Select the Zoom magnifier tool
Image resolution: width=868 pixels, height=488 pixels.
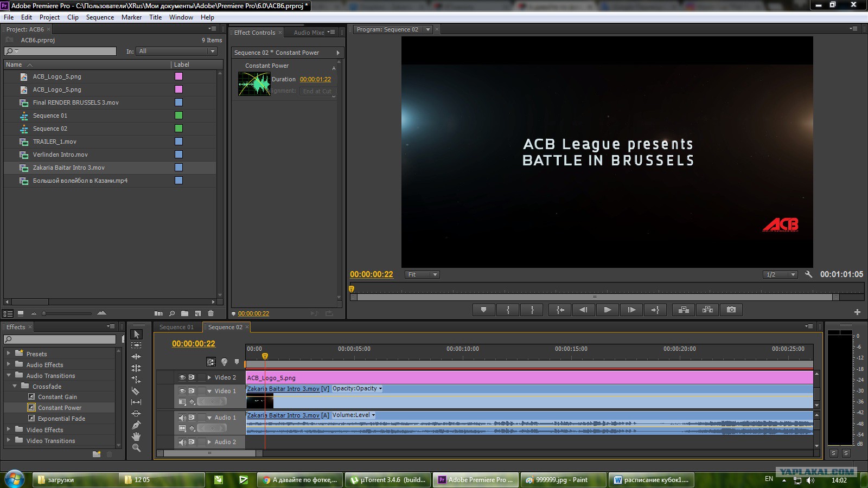tap(136, 448)
